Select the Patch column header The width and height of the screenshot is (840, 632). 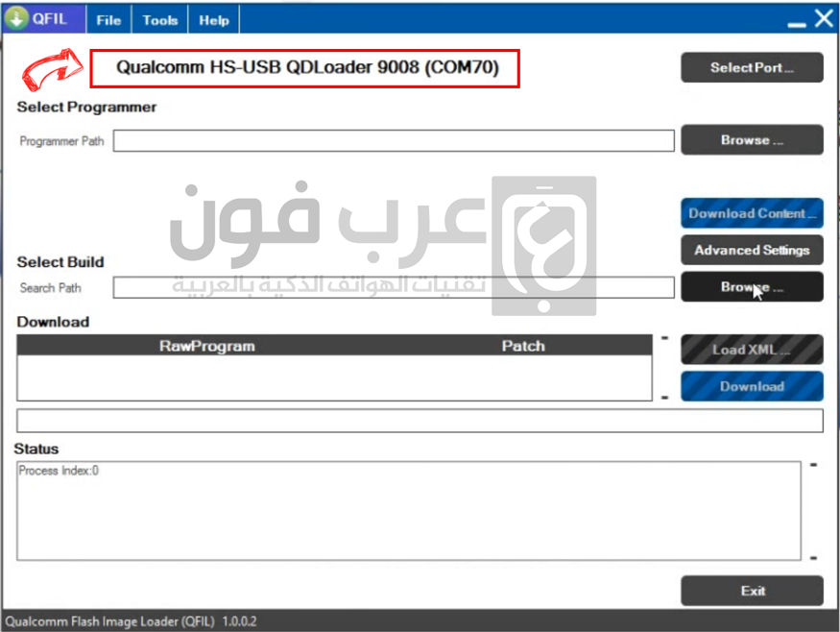pos(523,347)
